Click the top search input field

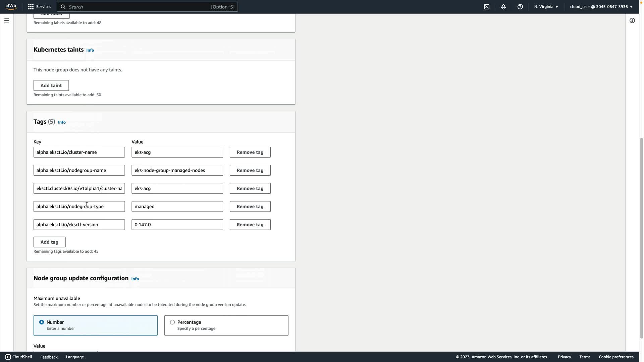pyautogui.click(x=141, y=7)
